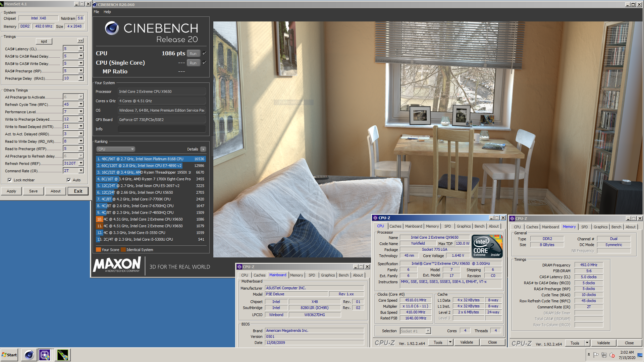
Task: Switch to Bench tab in CPU-Z CPU window
Action: point(479,226)
